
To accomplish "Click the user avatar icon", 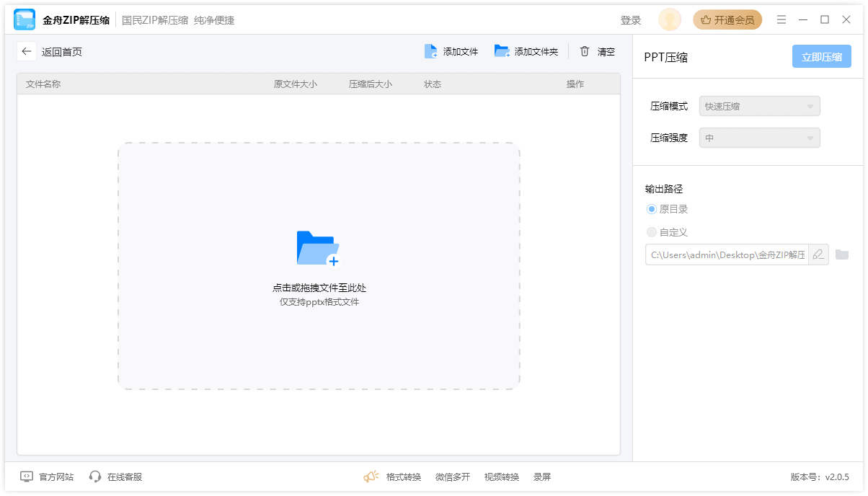I will coord(670,20).
